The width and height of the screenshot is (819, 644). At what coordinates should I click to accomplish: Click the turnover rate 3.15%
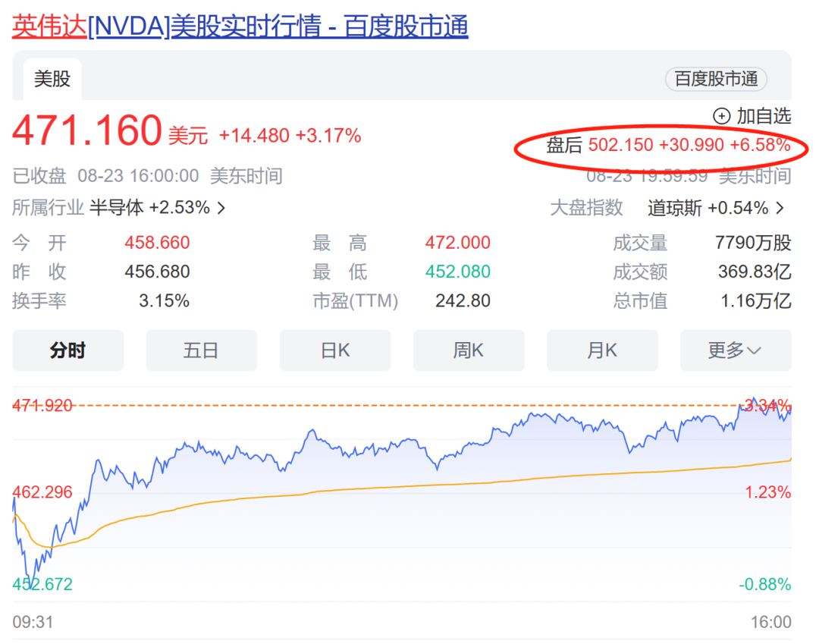coord(164,301)
